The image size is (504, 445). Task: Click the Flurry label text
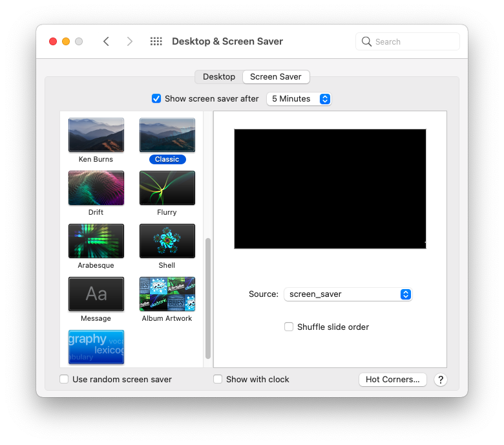(x=167, y=212)
